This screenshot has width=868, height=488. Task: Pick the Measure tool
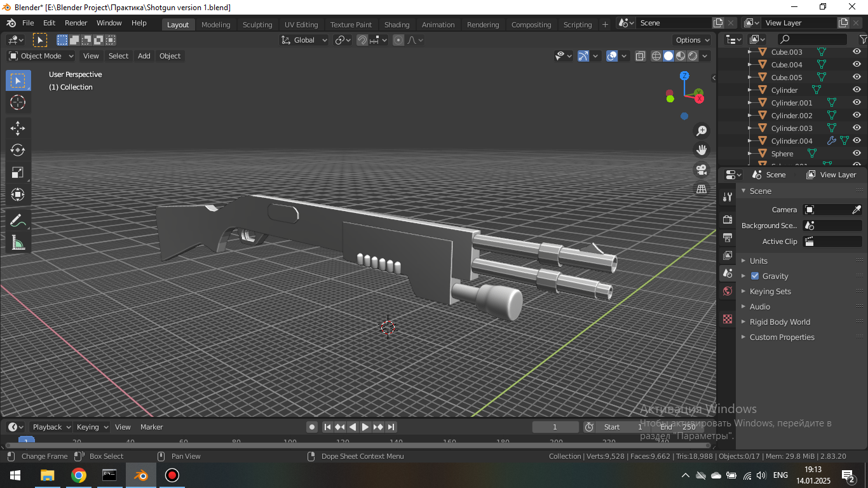click(18, 242)
